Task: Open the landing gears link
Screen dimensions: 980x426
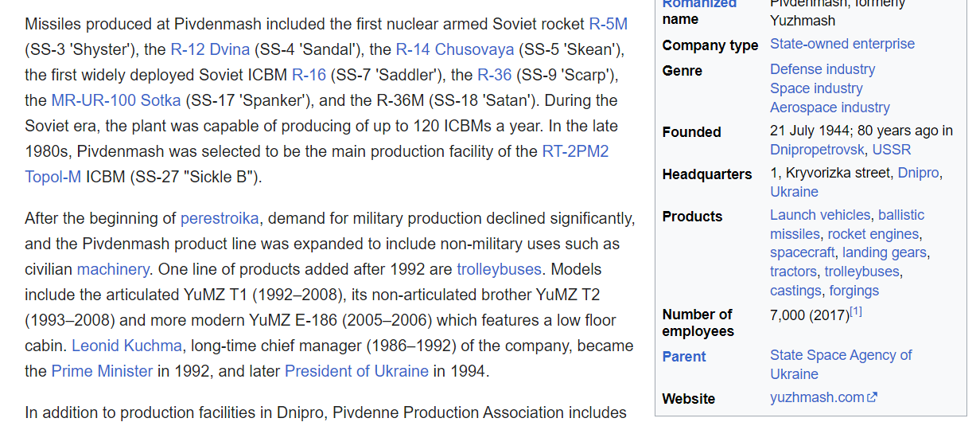Action: 884,252
